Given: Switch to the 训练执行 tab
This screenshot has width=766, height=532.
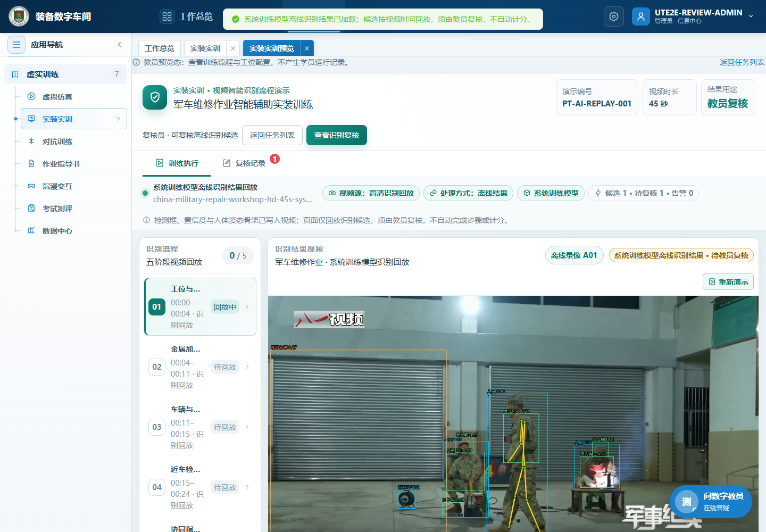Looking at the screenshot, I should (177, 163).
